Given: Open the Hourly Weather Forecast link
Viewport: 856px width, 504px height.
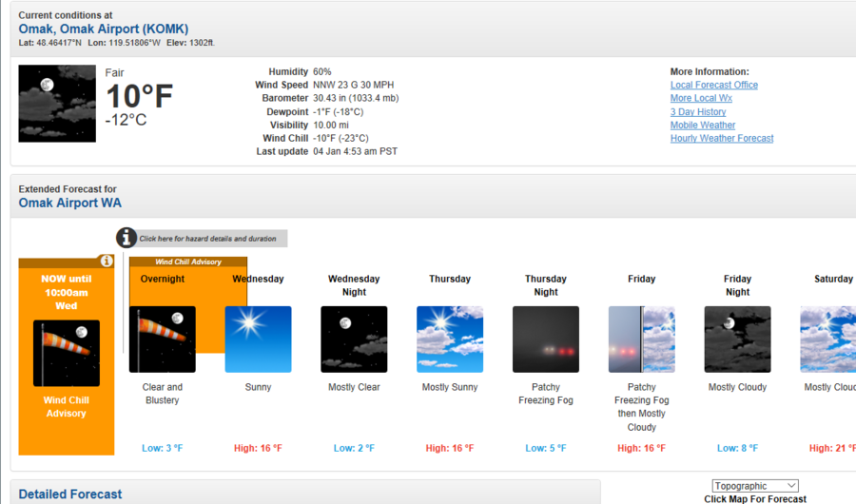Looking at the screenshot, I should point(722,139).
